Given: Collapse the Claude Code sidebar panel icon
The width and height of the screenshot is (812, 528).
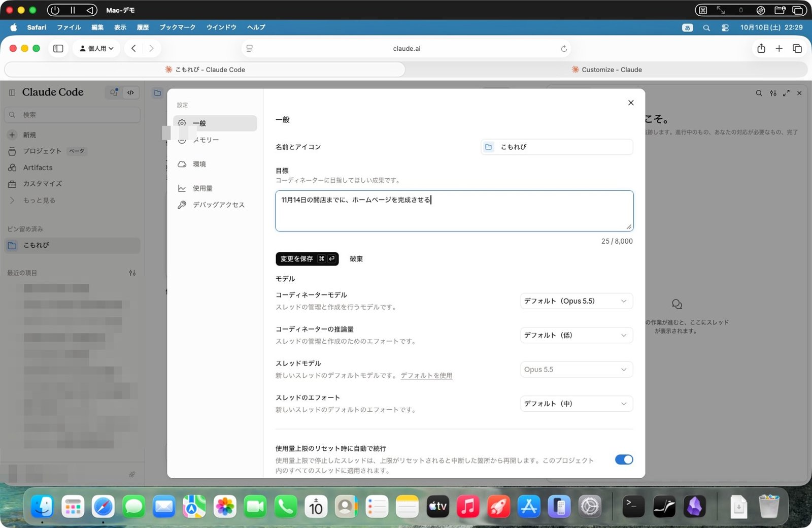Looking at the screenshot, I should point(12,92).
